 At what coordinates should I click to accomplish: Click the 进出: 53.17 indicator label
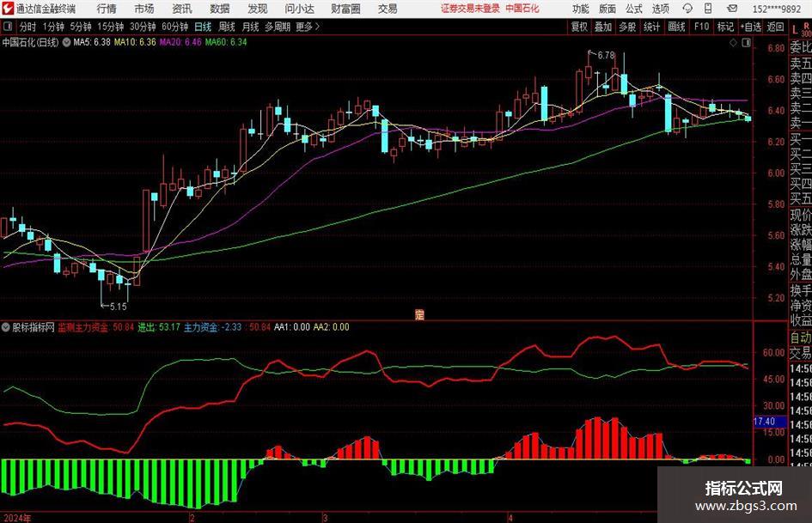point(158,327)
